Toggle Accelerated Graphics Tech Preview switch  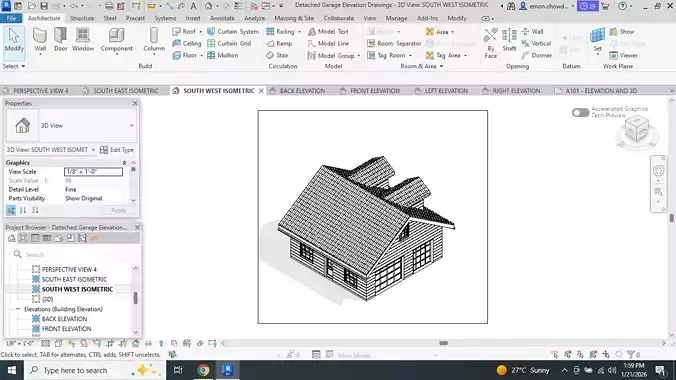click(x=580, y=113)
